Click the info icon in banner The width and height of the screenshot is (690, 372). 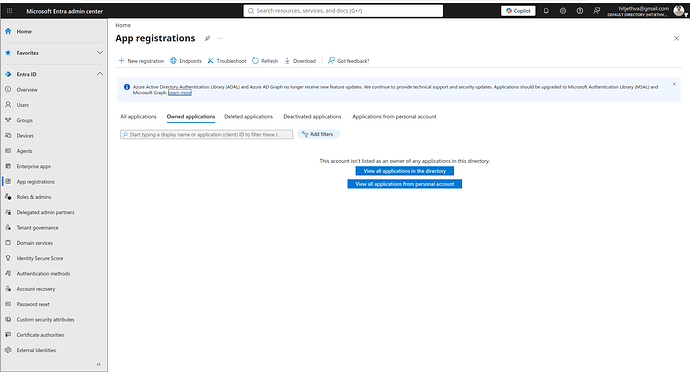point(127,87)
